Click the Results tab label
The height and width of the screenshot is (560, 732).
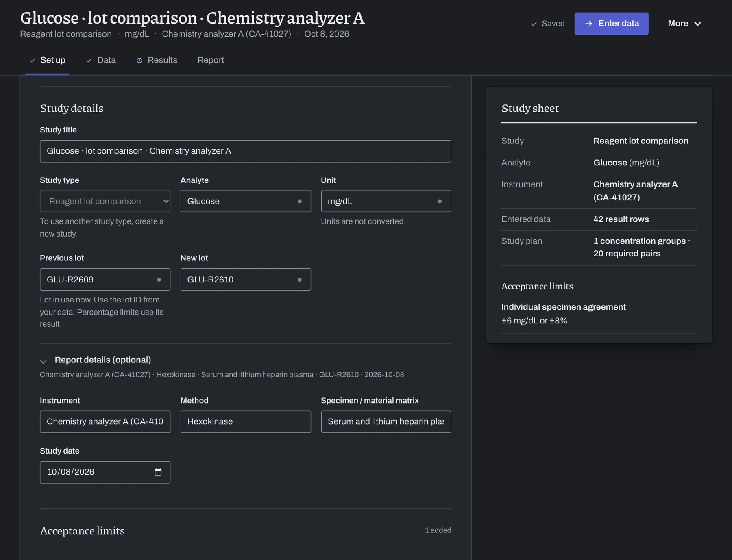162,60
